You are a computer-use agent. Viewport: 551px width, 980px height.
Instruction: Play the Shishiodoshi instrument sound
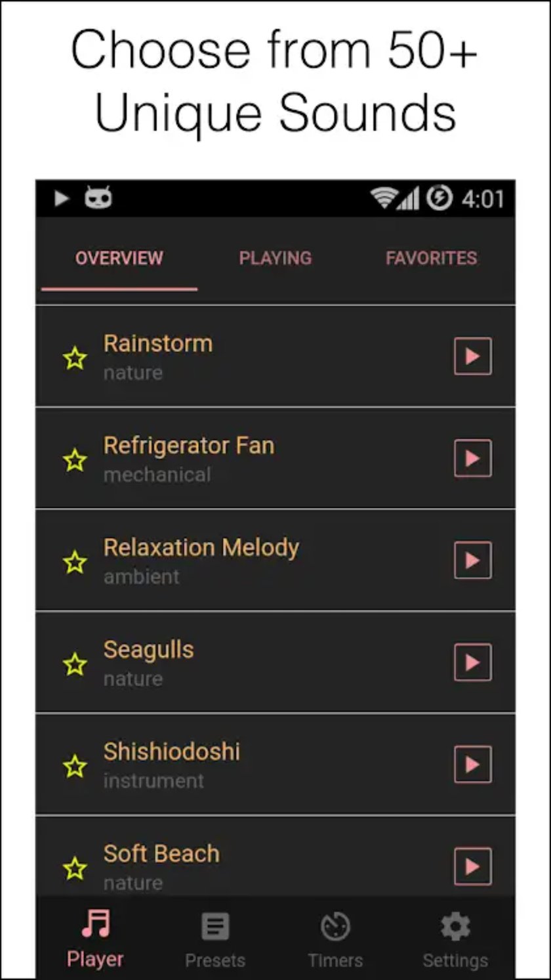click(472, 765)
